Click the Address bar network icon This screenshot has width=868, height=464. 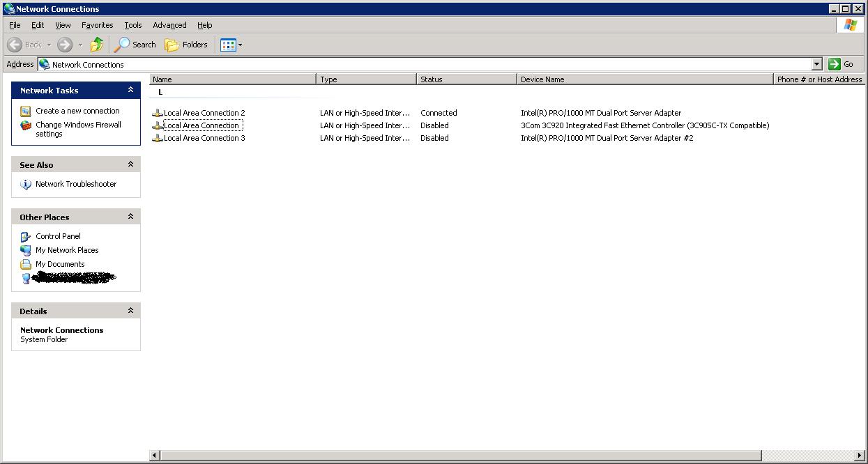[45, 64]
